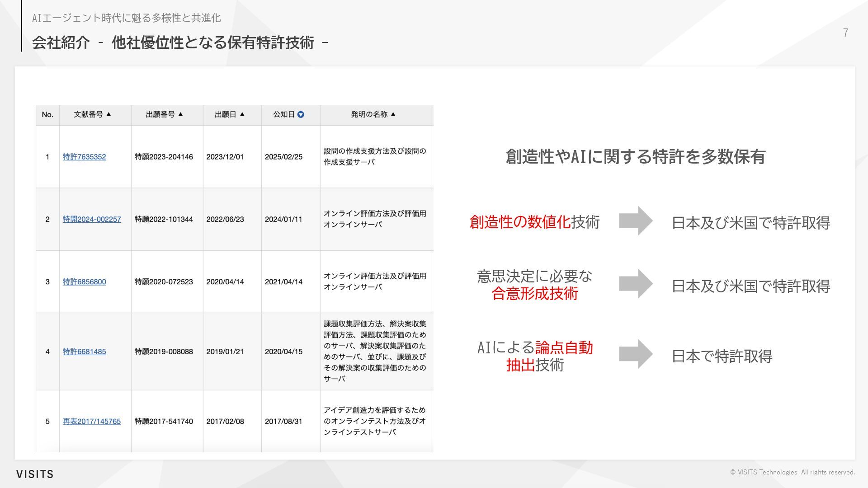The width and height of the screenshot is (868, 488).
Task: Sort by 出願番号 column arrow
Action: tap(180, 114)
